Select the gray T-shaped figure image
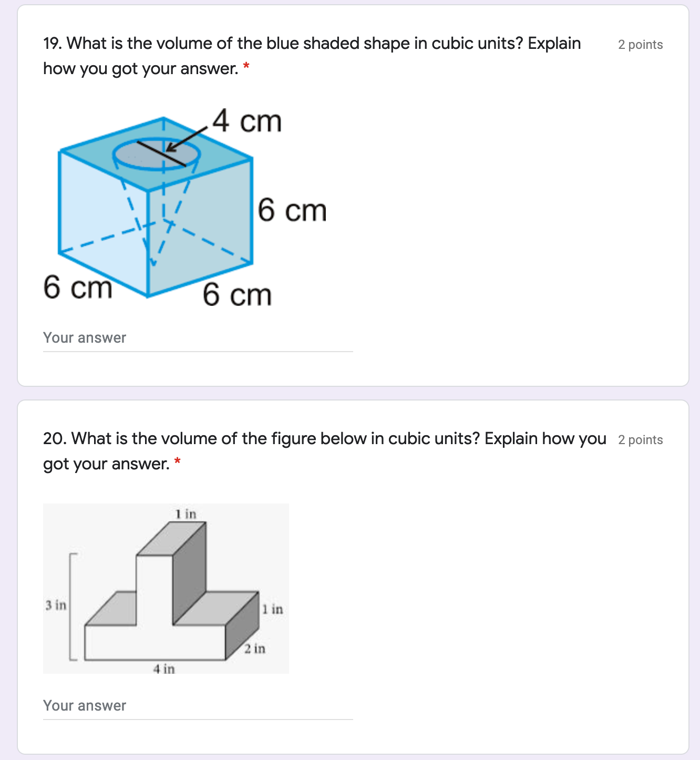700x760 pixels. pyautogui.click(x=166, y=589)
